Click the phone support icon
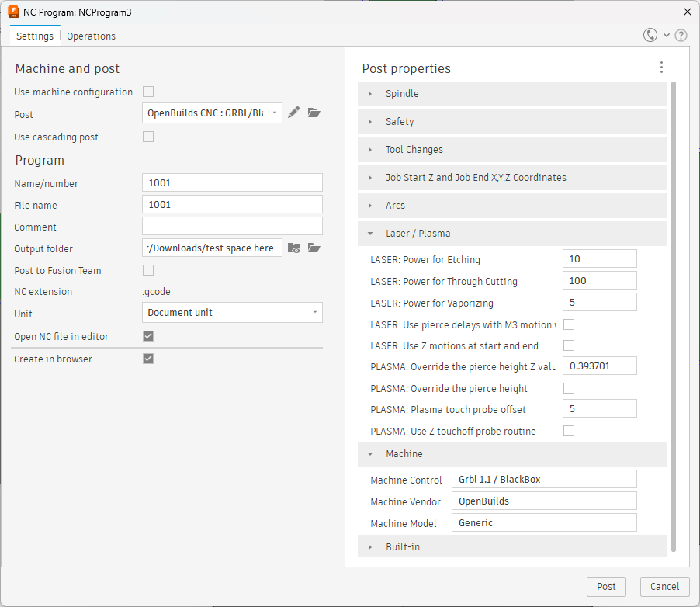Screen dimensions: 700x607 coord(650,35)
